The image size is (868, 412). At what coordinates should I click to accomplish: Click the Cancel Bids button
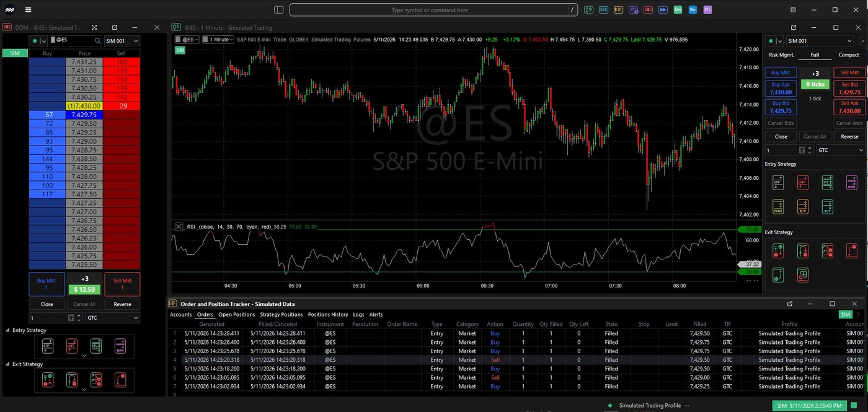(x=781, y=123)
